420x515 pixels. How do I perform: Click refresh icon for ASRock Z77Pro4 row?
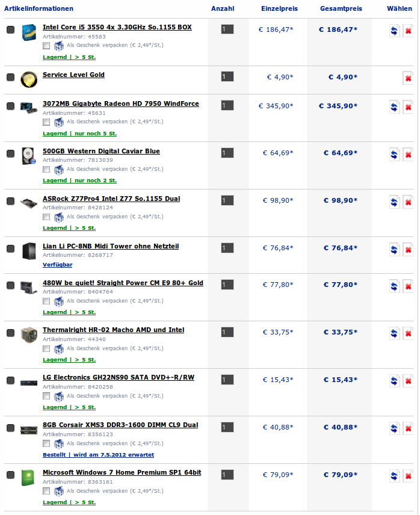click(394, 202)
